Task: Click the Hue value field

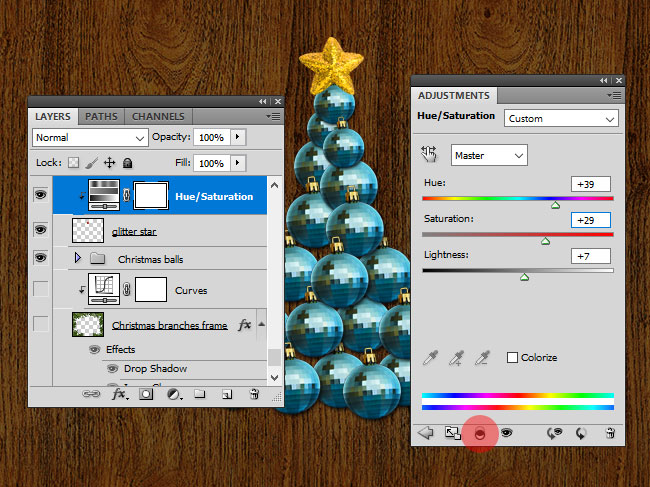Action: coord(591,184)
